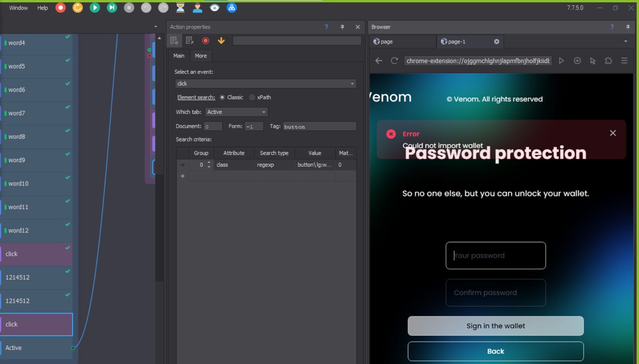Select the xPath element search radio

pyautogui.click(x=252, y=97)
